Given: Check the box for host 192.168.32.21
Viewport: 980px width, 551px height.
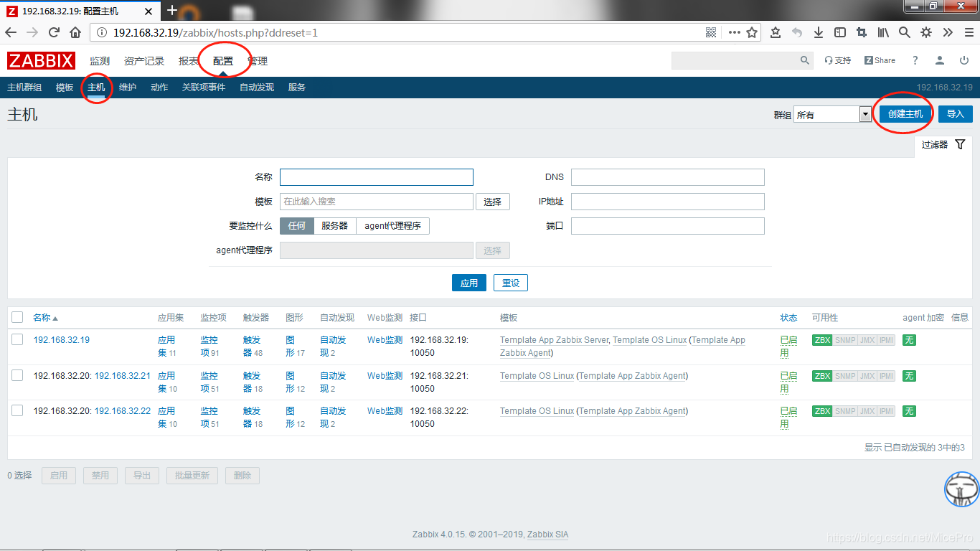Looking at the screenshot, I should click(x=17, y=375).
